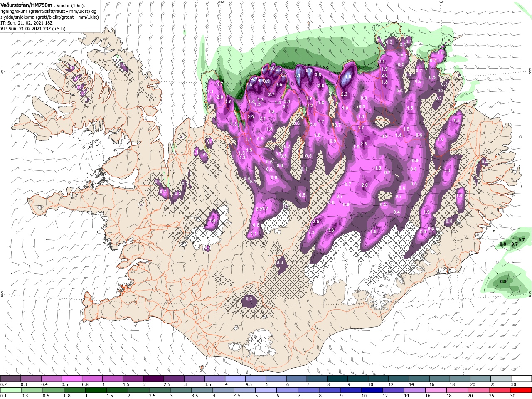Click the Veðurstofan/HM750m map title

click(26, 5)
